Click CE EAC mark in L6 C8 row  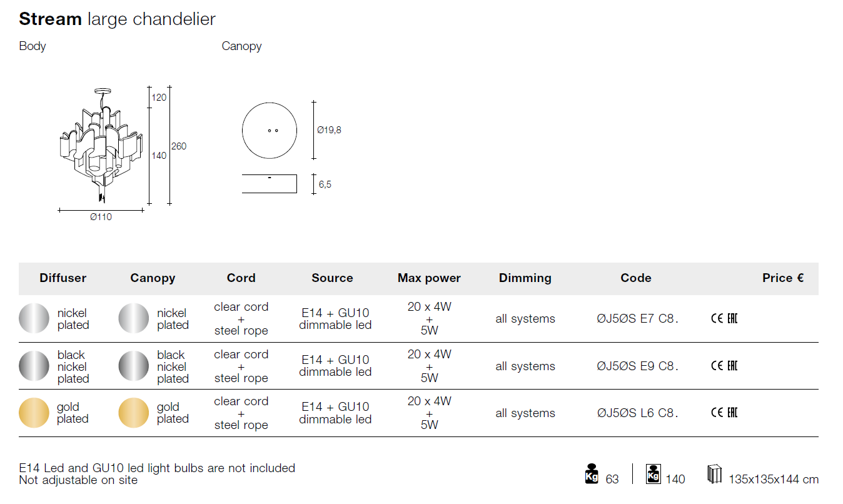click(724, 413)
